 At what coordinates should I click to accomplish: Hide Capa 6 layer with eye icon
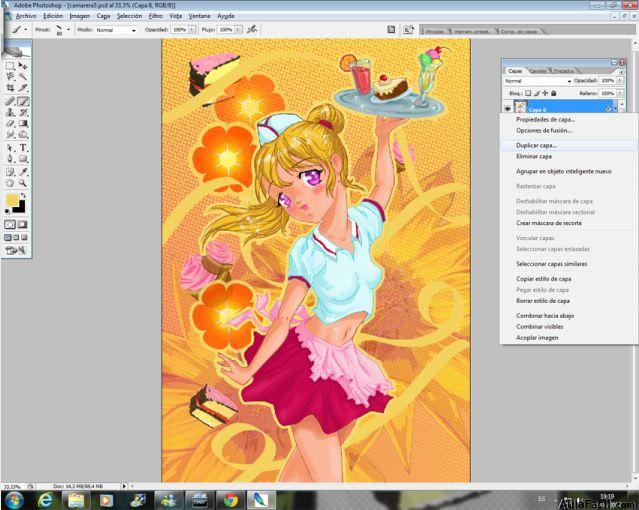point(507,109)
